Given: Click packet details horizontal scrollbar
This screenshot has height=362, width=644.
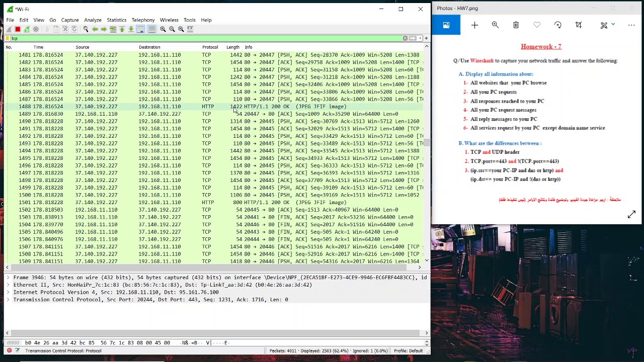Looking at the screenshot, I should 216,333.
